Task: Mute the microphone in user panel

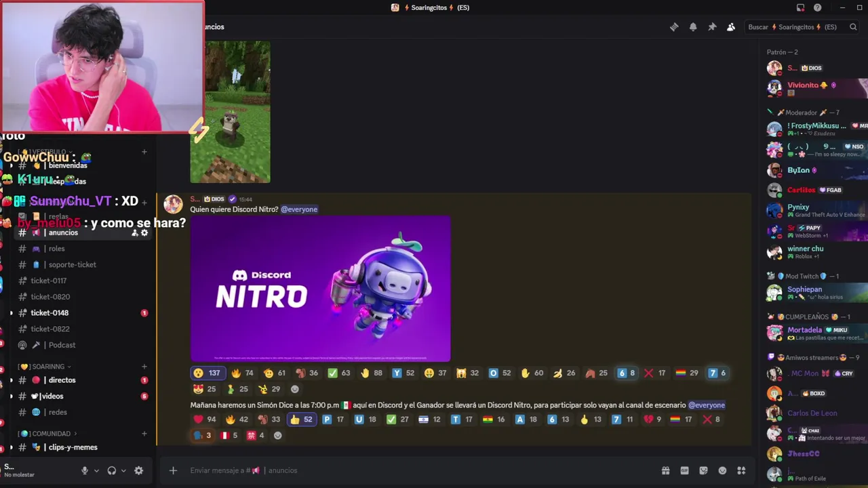Action: point(85,470)
